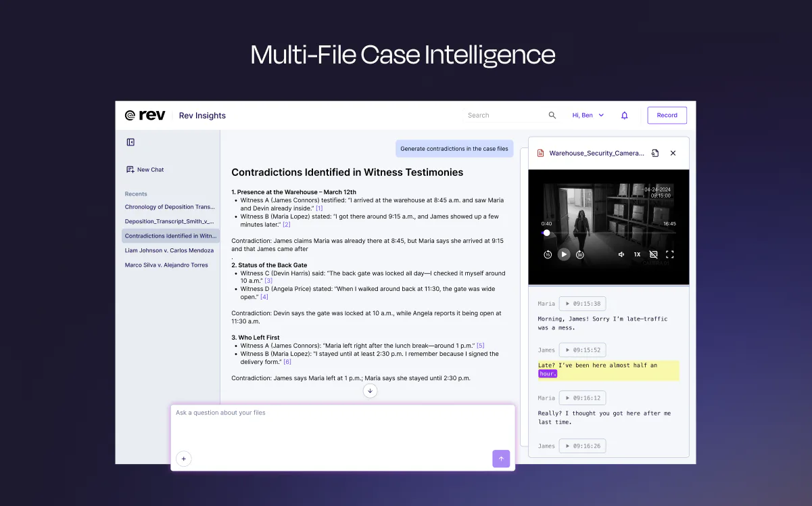Enter fullscreen video mode
Screen dimensions: 812x506
click(x=670, y=254)
